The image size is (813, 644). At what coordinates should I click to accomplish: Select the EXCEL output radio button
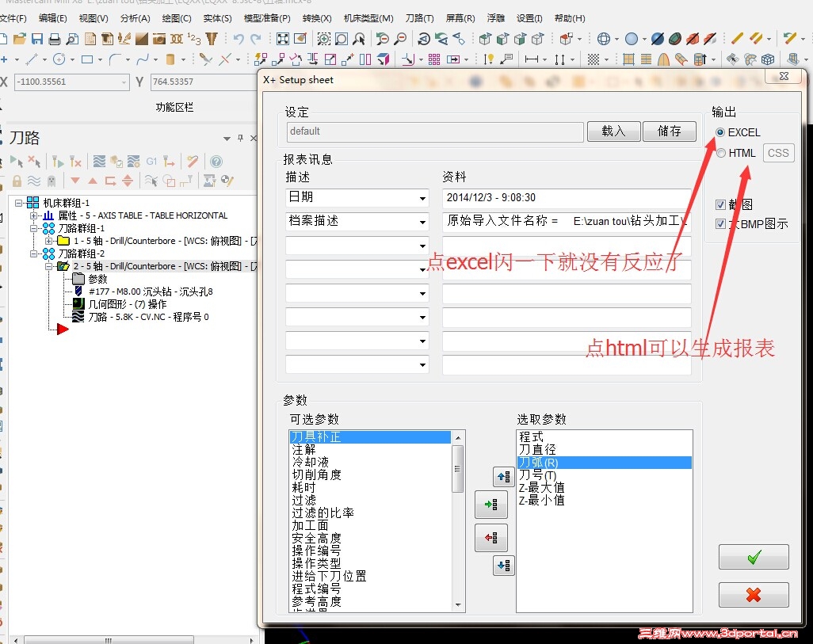pyautogui.click(x=721, y=133)
